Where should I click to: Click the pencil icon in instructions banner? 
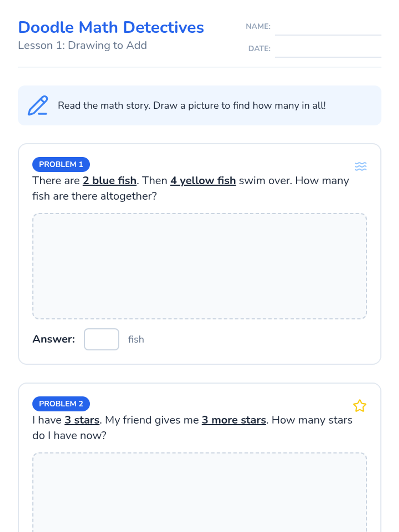(38, 105)
